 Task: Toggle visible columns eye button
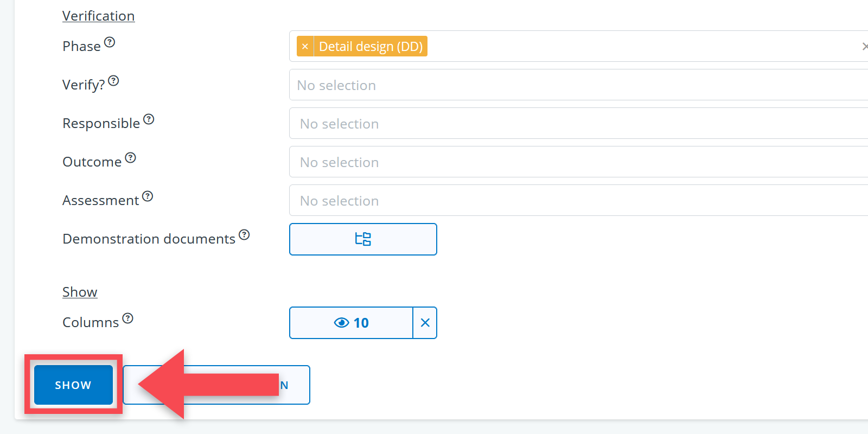pyautogui.click(x=351, y=323)
